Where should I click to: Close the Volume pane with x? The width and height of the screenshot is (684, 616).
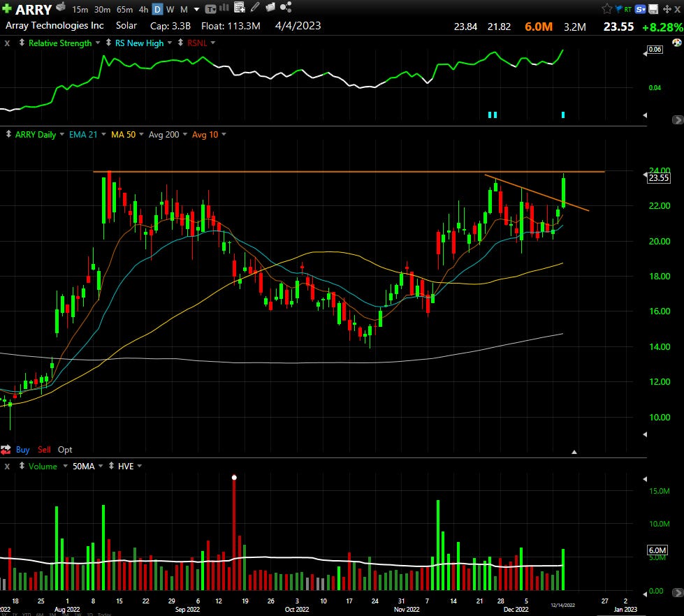pos(7,467)
